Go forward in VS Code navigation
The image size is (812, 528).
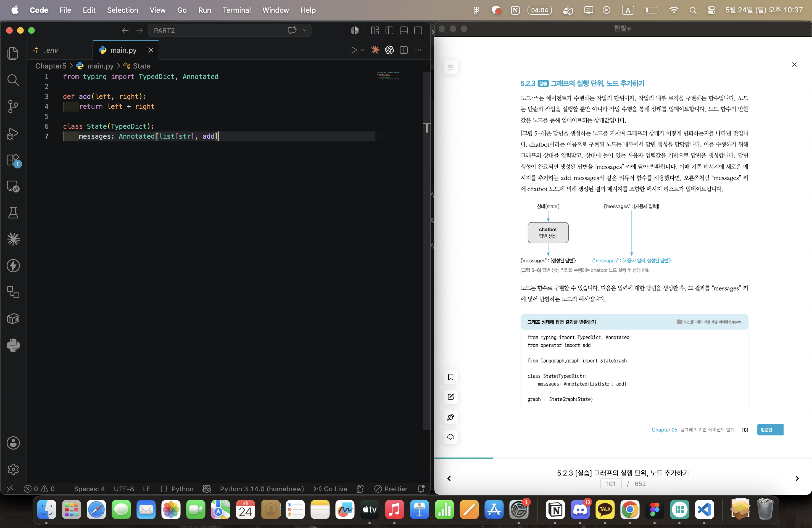[139, 30]
